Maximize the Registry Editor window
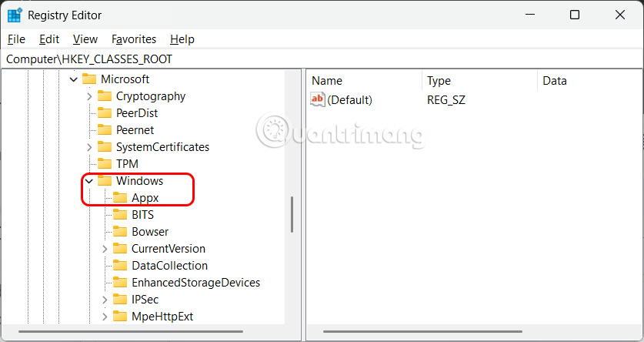 tap(575, 15)
